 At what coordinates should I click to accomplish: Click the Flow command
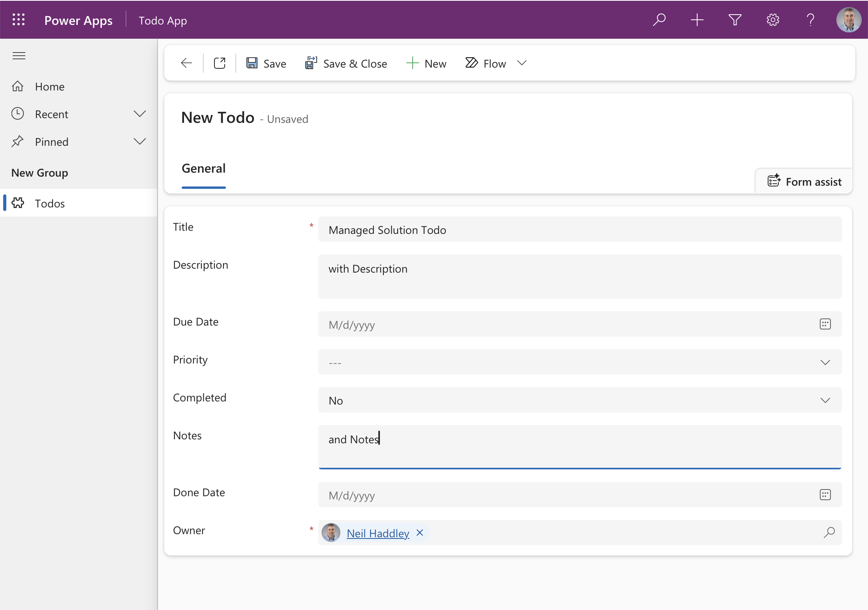(x=485, y=63)
